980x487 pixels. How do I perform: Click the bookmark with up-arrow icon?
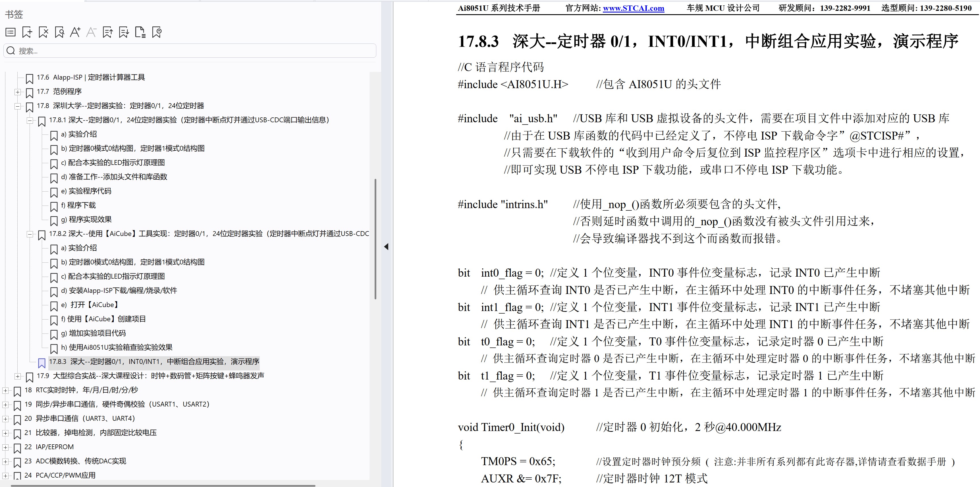[108, 32]
